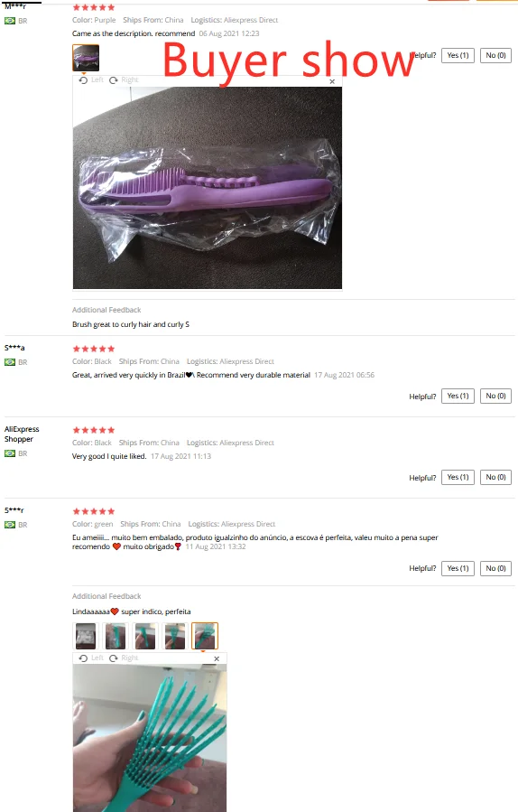The height and width of the screenshot is (812, 518).
Task: Vote Yes on S***a's review
Action: click(x=458, y=397)
